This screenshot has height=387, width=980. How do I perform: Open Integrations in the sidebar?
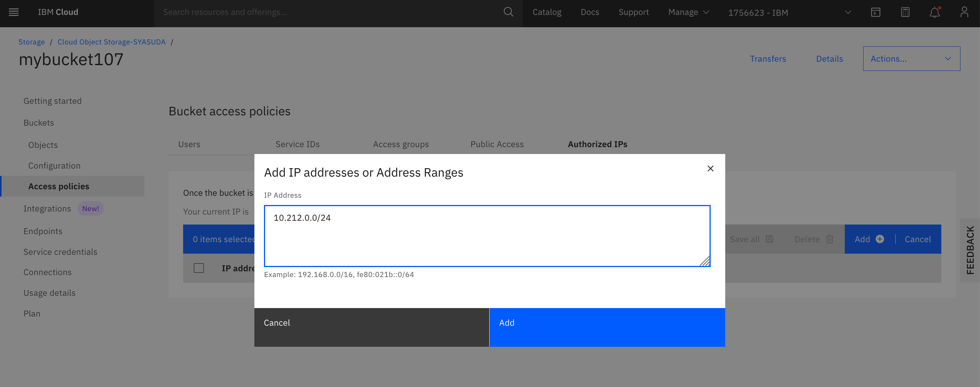[x=47, y=209]
